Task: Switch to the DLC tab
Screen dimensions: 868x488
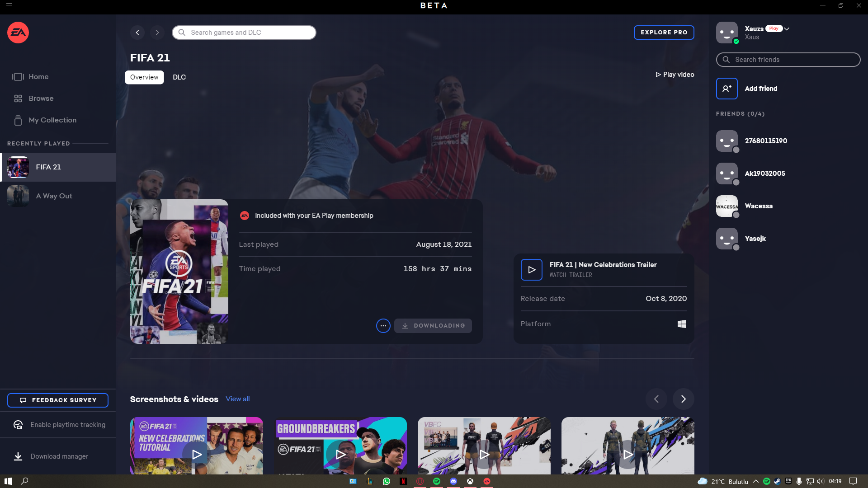Action: click(179, 77)
